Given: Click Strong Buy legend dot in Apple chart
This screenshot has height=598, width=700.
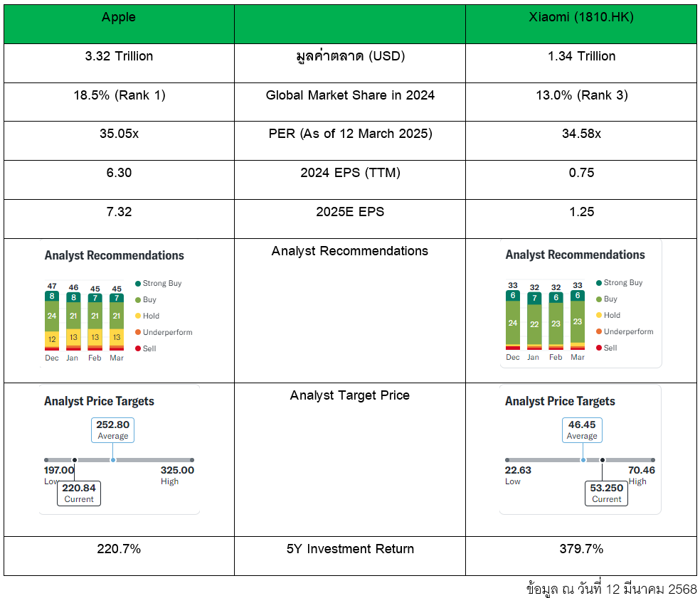Looking at the screenshot, I should click(x=138, y=284).
